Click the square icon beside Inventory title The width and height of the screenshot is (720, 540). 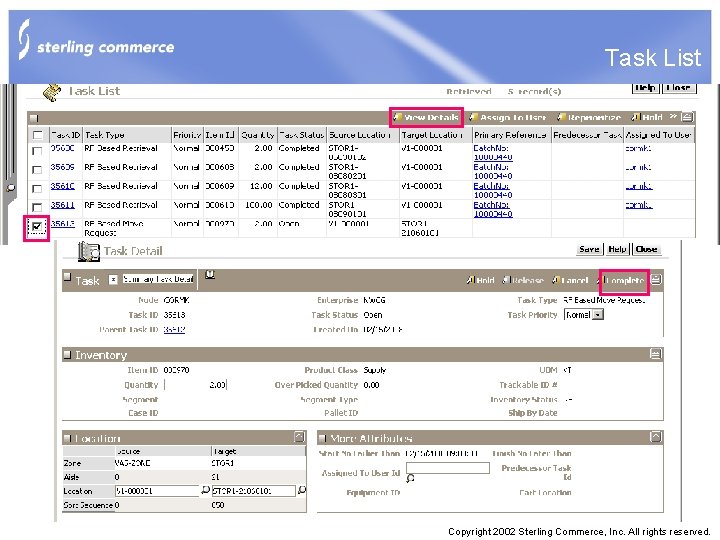pos(68,354)
